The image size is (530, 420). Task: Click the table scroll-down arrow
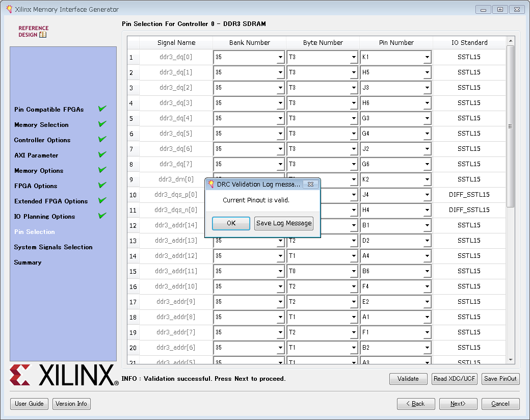[x=510, y=360]
